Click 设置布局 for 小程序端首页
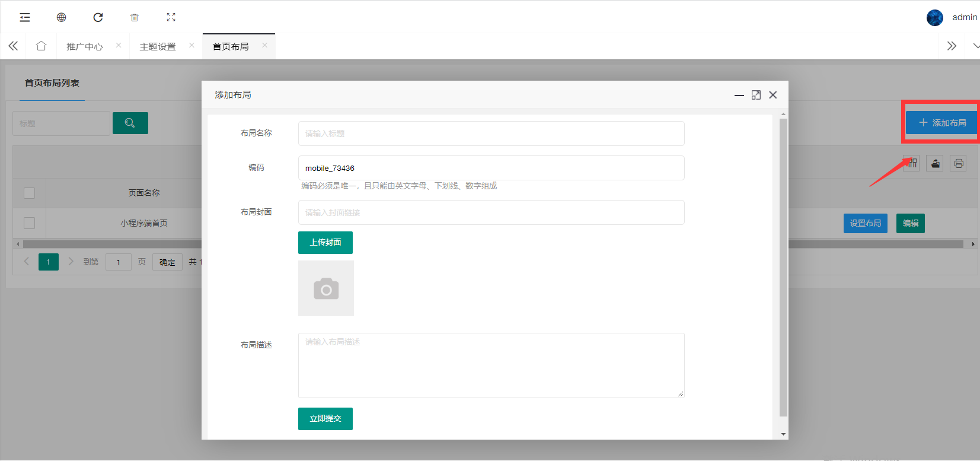The height and width of the screenshot is (461, 980). [866, 223]
